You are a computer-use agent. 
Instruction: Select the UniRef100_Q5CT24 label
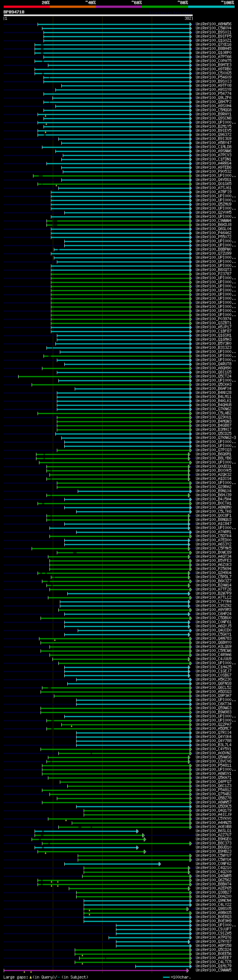[213, 376]
